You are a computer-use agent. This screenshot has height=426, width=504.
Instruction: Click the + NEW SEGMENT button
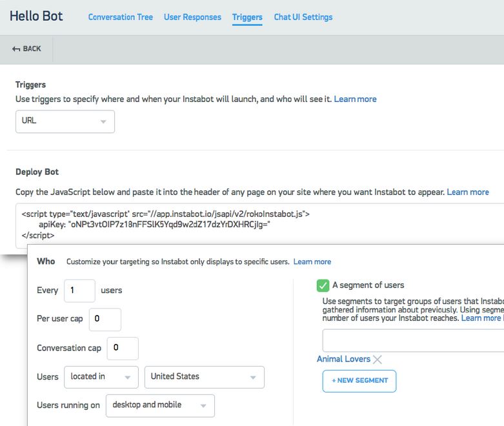pos(359,381)
